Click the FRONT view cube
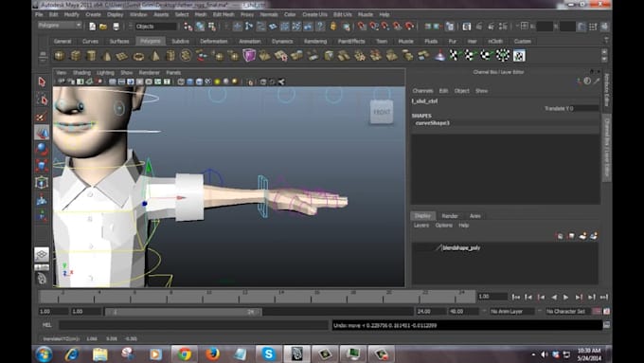This screenshot has height=363, width=644. pos(382,112)
